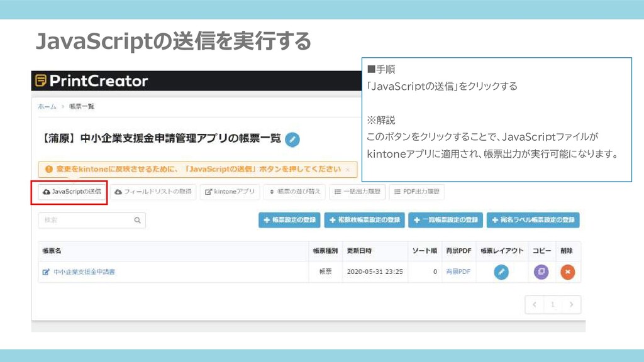Click the 背景PDF column header

point(458,251)
